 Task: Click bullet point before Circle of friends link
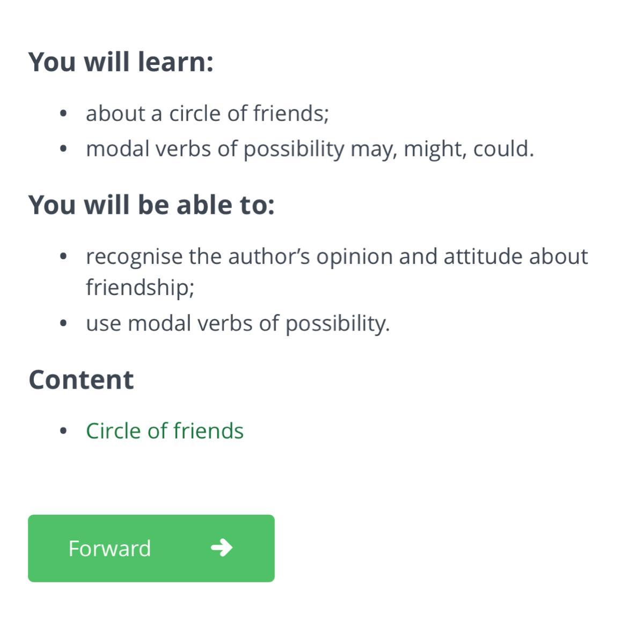click(64, 431)
